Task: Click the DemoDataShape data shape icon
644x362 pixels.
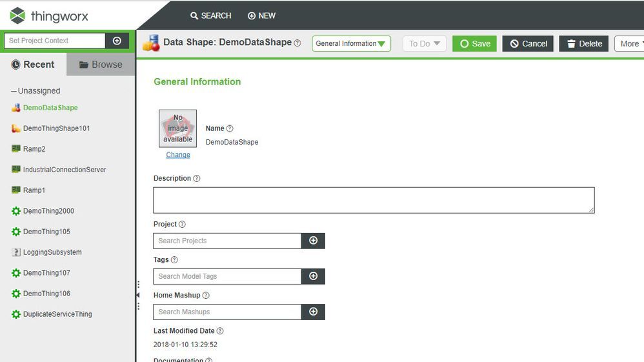Action: [16, 108]
